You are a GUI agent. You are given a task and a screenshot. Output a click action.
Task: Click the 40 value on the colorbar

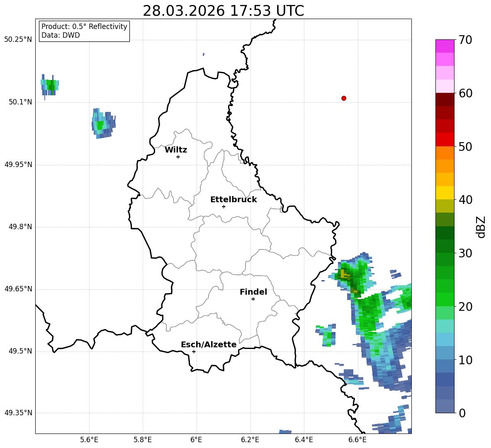465,200
